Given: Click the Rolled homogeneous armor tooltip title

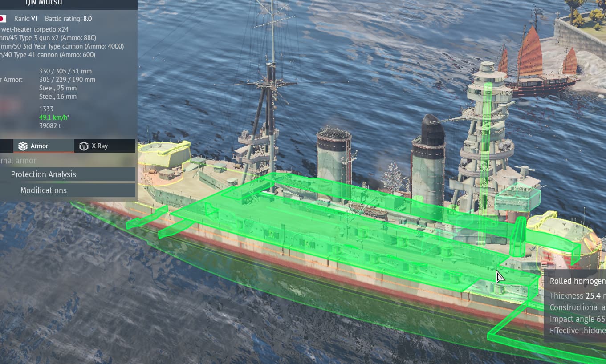Looking at the screenshot, I should (577, 281).
